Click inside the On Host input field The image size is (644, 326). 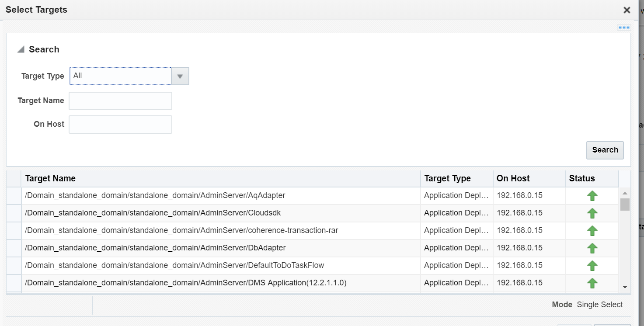(x=120, y=124)
